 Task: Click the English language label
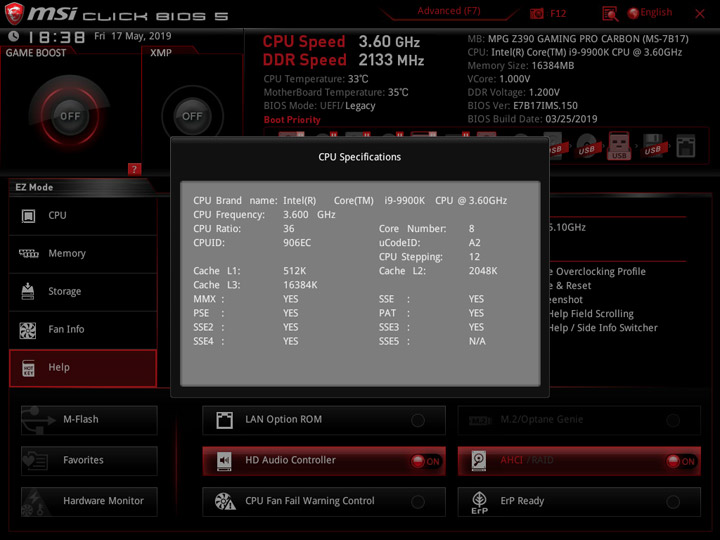[x=656, y=12]
